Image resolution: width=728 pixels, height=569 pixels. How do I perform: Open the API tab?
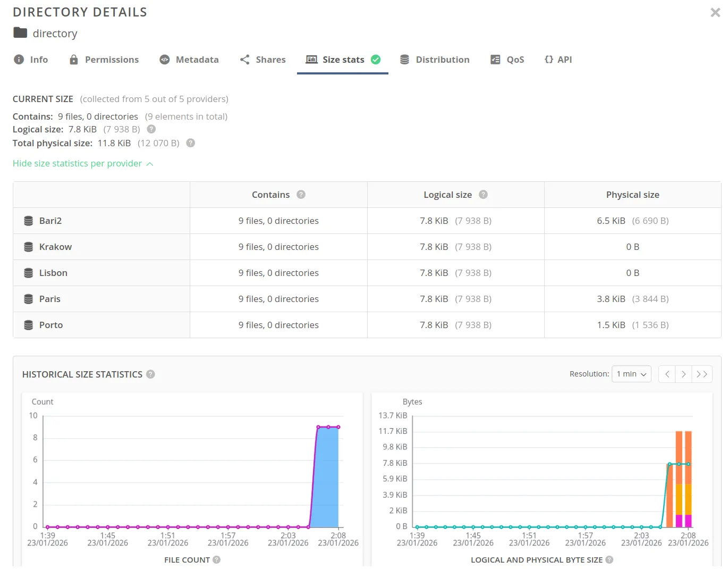point(558,60)
